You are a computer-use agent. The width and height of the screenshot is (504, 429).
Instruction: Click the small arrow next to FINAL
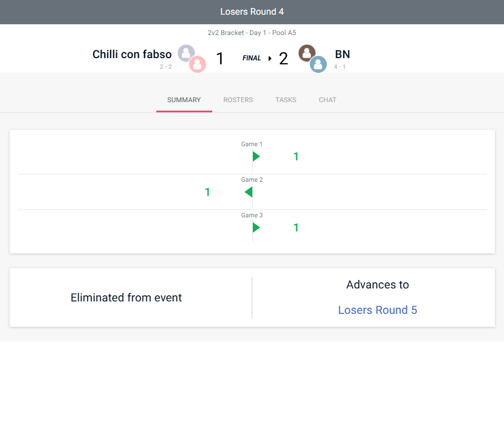point(270,59)
